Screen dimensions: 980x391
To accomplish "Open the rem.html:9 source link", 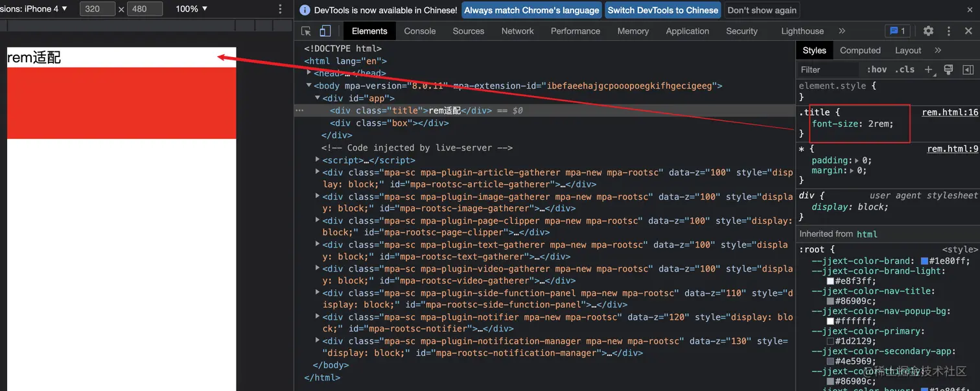I will (952, 148).
